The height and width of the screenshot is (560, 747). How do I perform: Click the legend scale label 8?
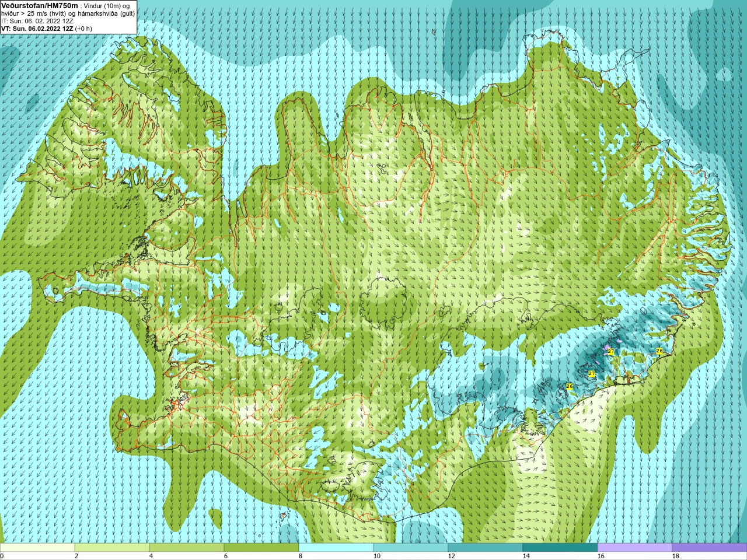pyautogui.click(x=301, y=556)
